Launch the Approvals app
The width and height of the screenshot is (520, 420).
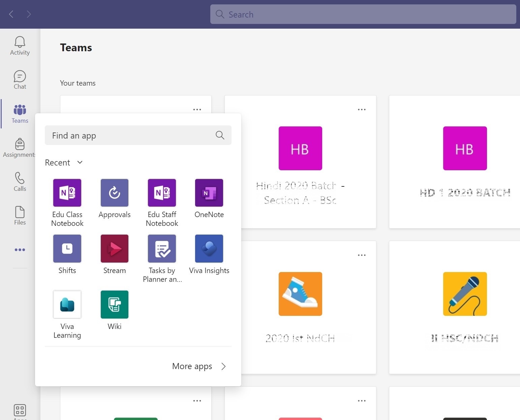(115, 193)
